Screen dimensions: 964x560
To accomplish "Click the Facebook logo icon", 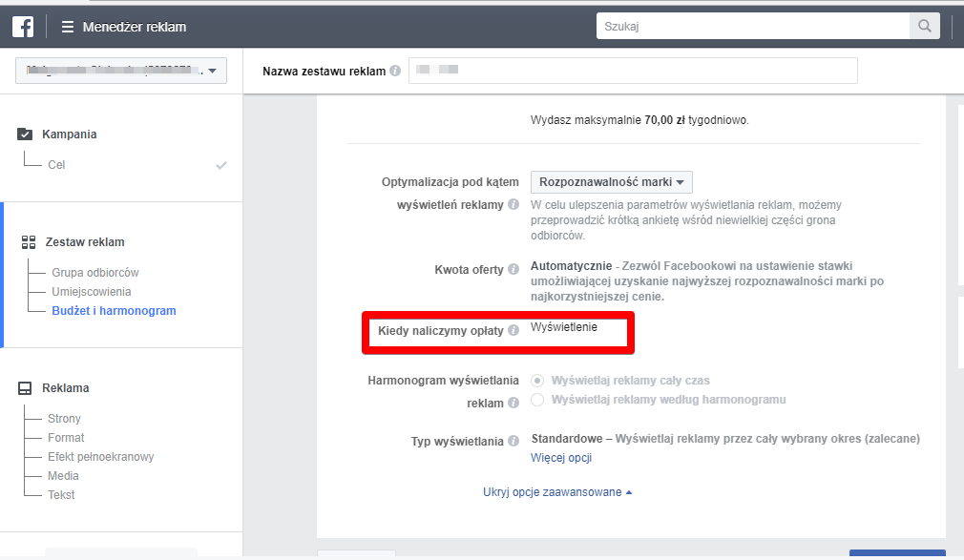I will click(x=23, y=27).
